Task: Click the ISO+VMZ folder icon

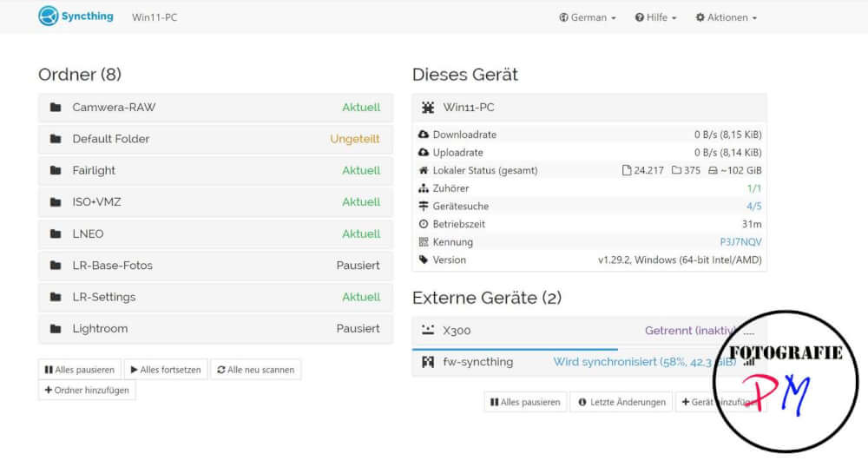Action: (x=56, y=202)
